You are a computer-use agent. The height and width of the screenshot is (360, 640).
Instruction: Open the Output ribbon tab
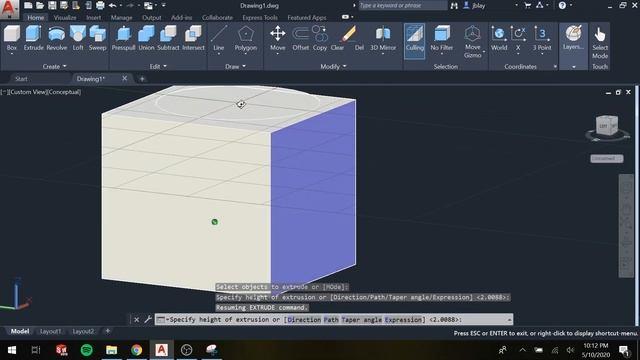tap(151, 18)
